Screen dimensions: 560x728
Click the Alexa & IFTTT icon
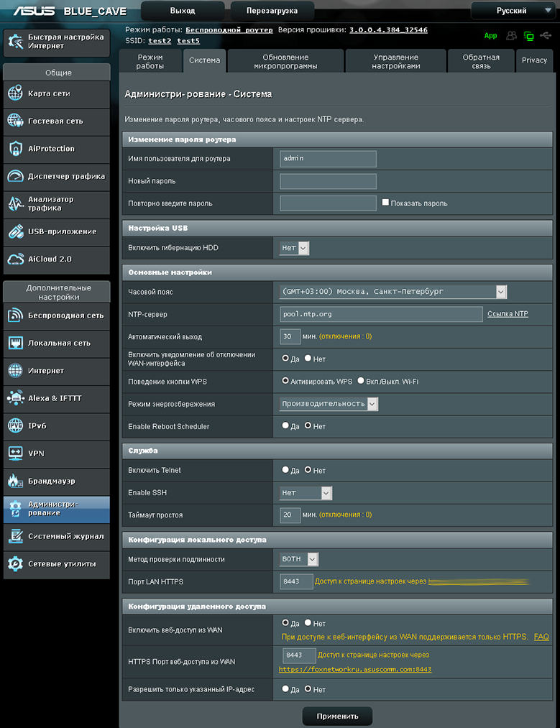[x=15, y=398]
